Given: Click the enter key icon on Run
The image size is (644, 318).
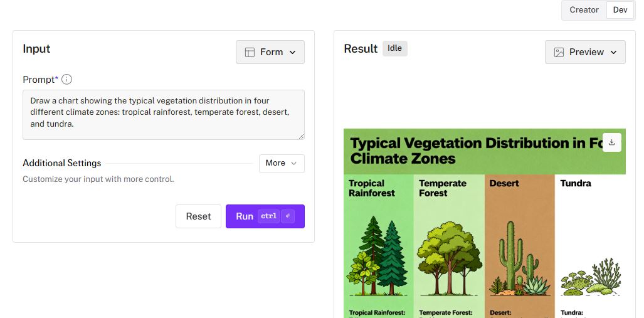Looking at the screenshot, I should pyautogui.click(x=288, y=216).
